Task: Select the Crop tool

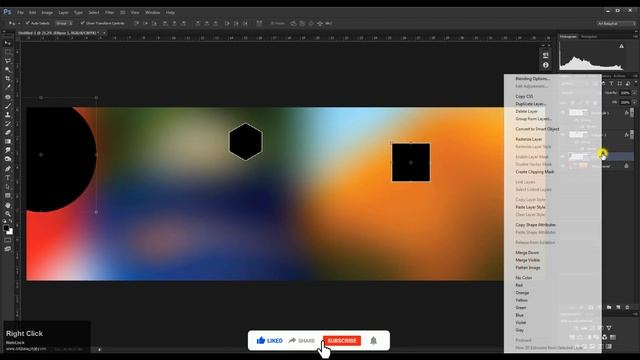Action: 8,78
